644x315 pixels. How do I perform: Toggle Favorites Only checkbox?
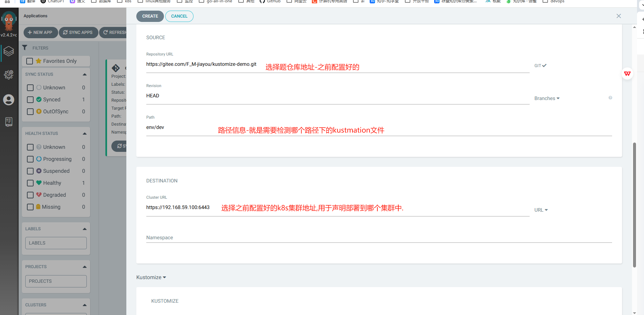(30, 61)
